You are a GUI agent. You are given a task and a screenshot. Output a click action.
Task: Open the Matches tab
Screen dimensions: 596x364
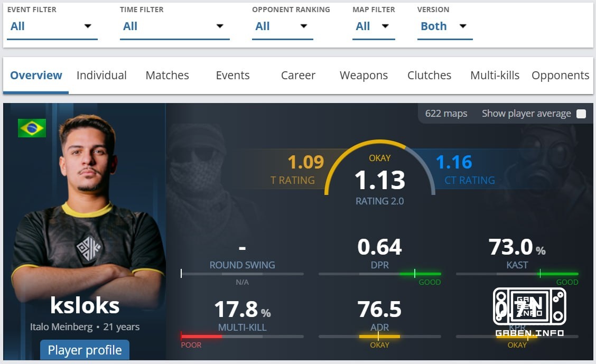(x=167, y=75)
